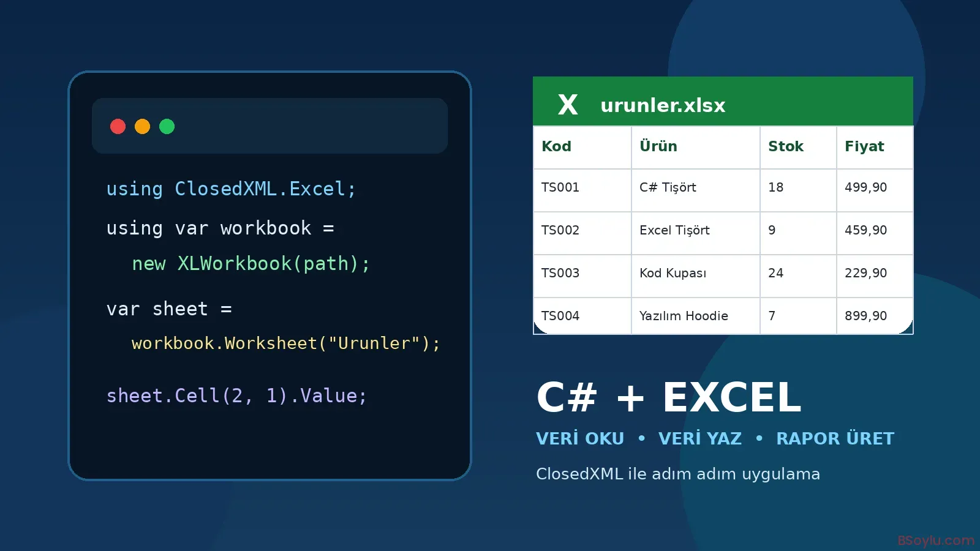Viewport: 980px width, 551px height.
Task: Click the VERİ OKU label
Action: click(x=580, y=438)
